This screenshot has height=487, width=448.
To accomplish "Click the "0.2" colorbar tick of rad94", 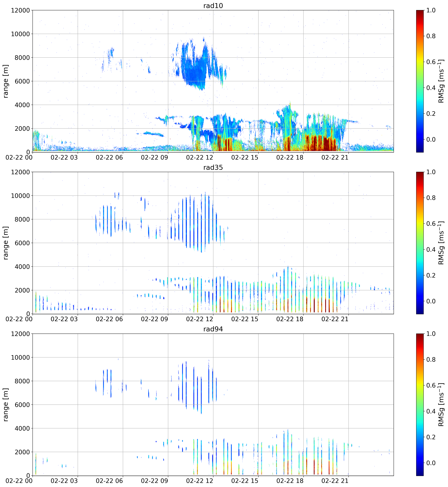I will click(x=431, y=437).
